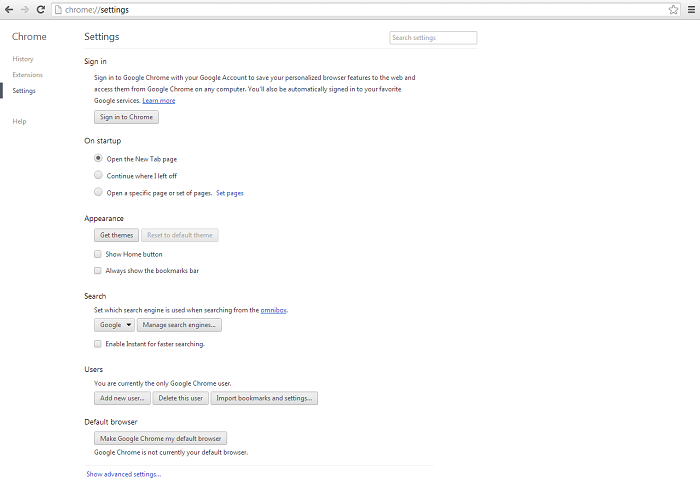Click the browser Back arrow

[9, 9]
